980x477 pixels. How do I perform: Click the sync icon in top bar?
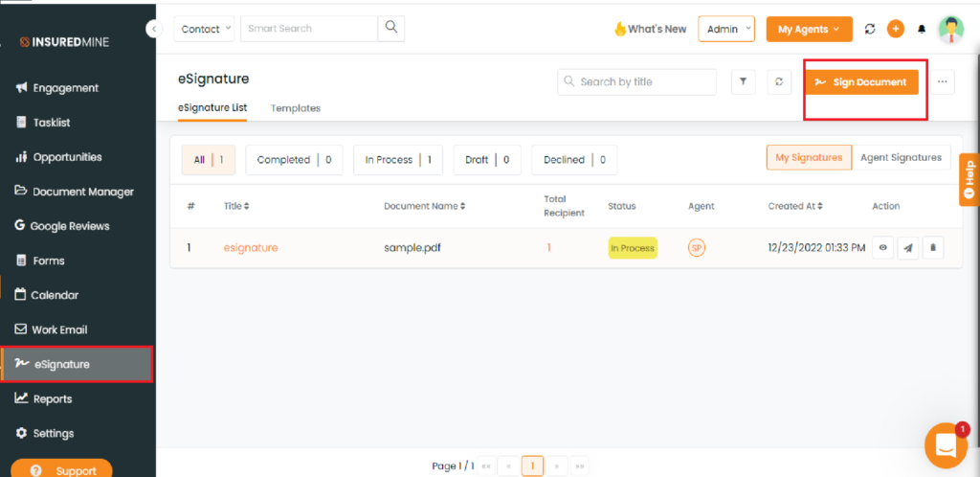coord(869,29)
